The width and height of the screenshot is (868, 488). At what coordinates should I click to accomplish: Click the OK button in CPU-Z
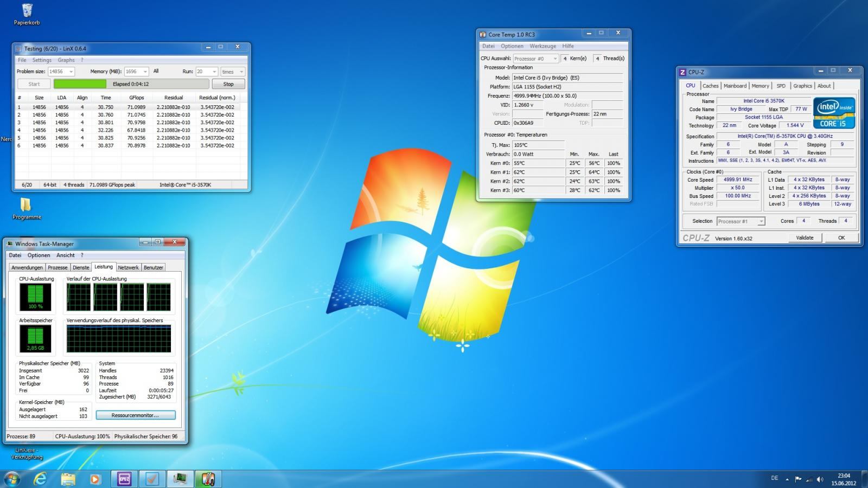tap(841, 237)
